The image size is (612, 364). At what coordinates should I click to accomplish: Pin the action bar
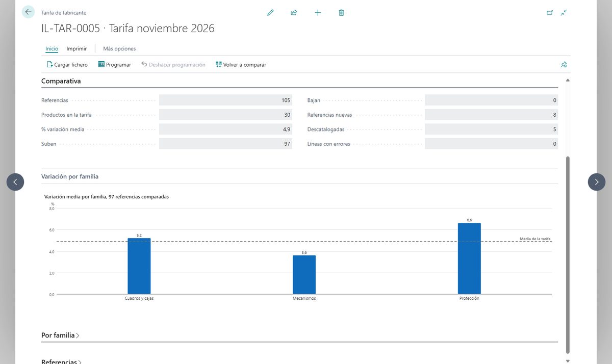(x=564, y=65)
